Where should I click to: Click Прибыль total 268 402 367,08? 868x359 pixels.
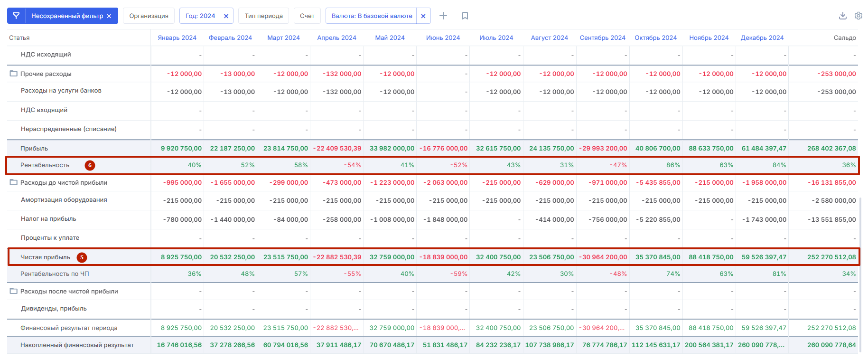pos(831,149)
